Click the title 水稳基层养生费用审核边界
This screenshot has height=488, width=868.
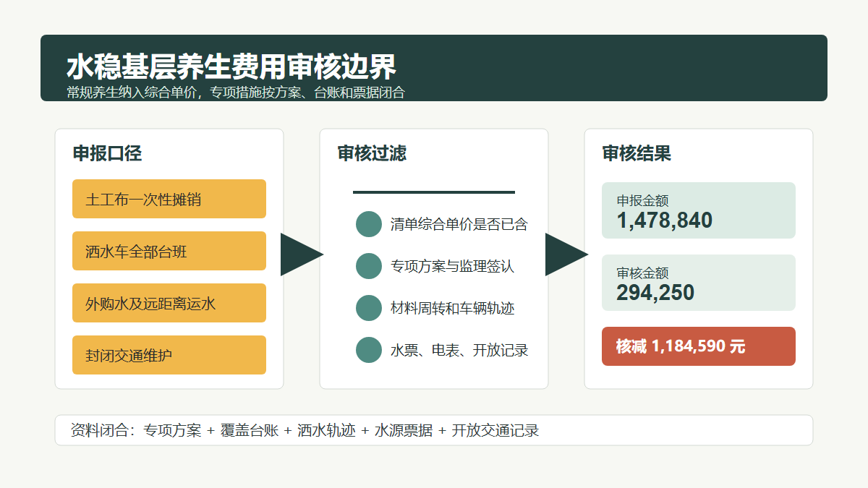(231, 67)
